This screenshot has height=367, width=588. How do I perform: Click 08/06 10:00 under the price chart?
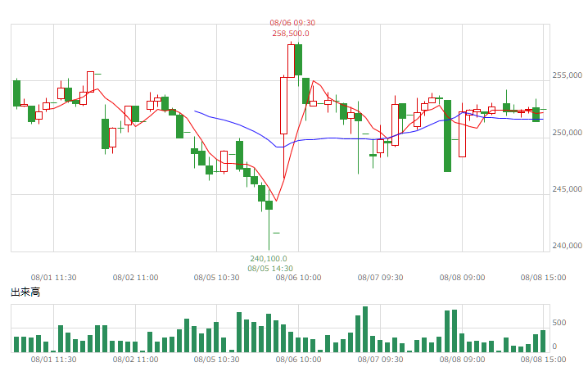298,278
